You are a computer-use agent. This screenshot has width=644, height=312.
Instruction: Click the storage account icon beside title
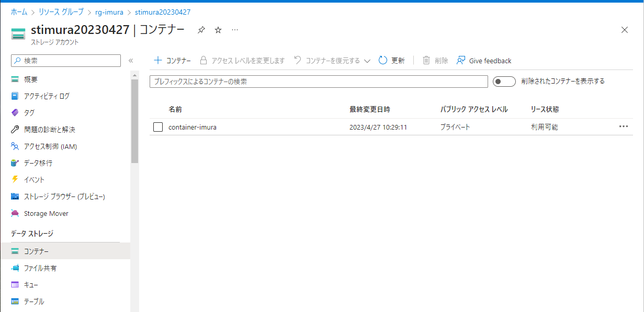pyautogui.click(x=18, y=34)
